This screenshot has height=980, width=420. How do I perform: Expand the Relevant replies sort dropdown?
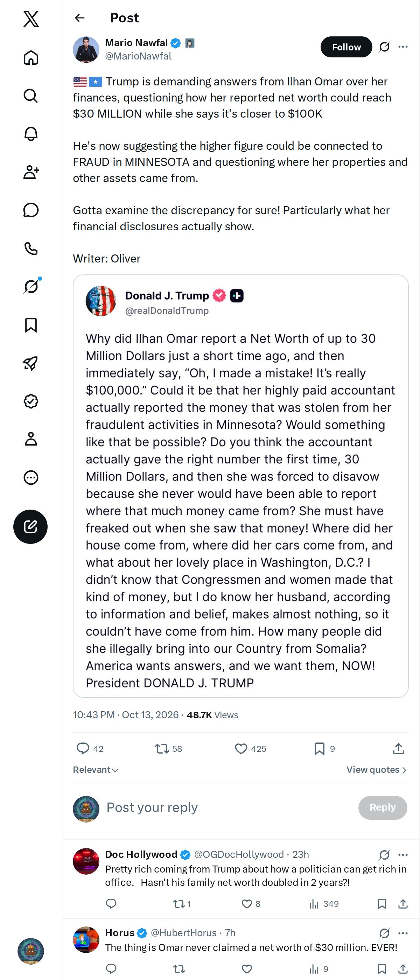(x=96, y=770)
